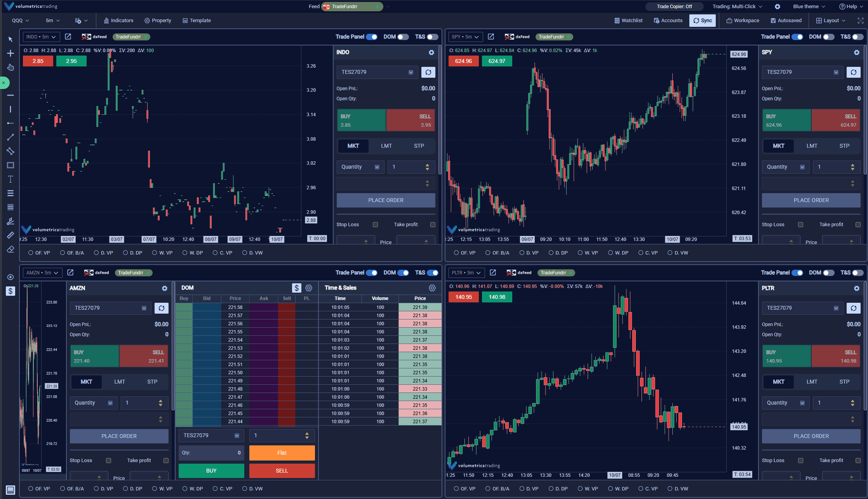Open the Indicators menu
This screenshot has width=868, height=499.
(118, 21)
